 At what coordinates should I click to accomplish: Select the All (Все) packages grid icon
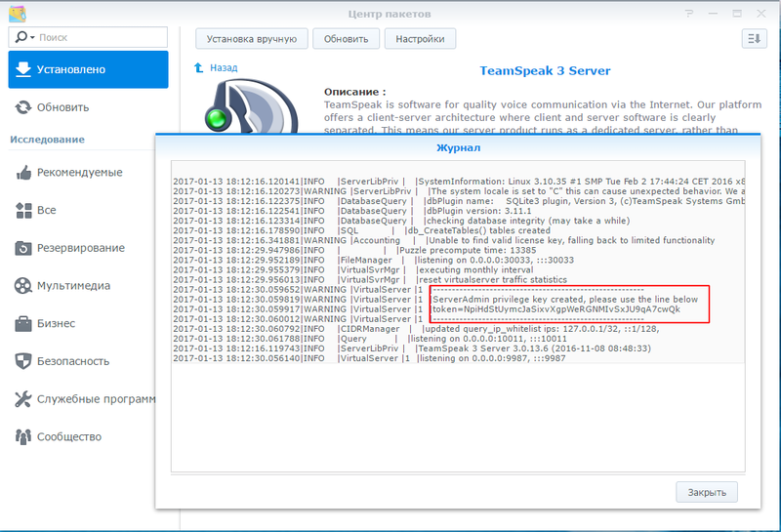(x=23, y=211)
